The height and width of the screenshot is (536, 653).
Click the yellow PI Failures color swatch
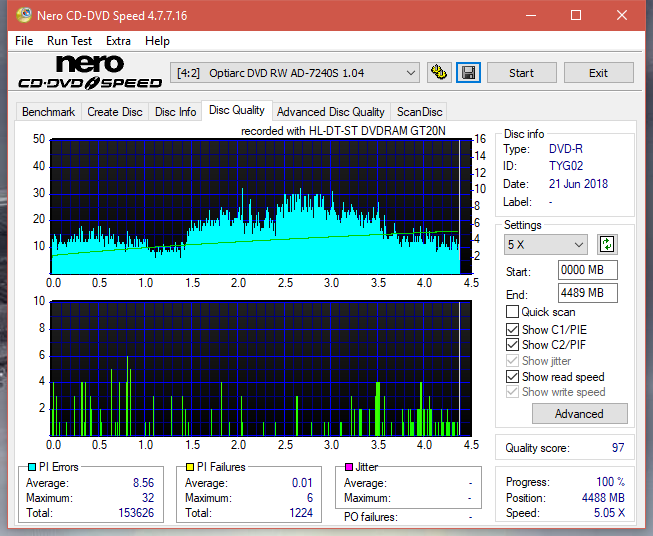pos(190,467)
